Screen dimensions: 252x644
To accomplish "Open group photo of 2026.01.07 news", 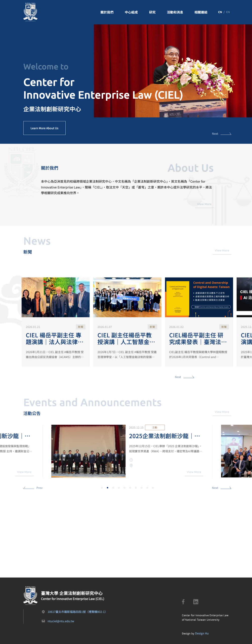I will coord(127,297).
